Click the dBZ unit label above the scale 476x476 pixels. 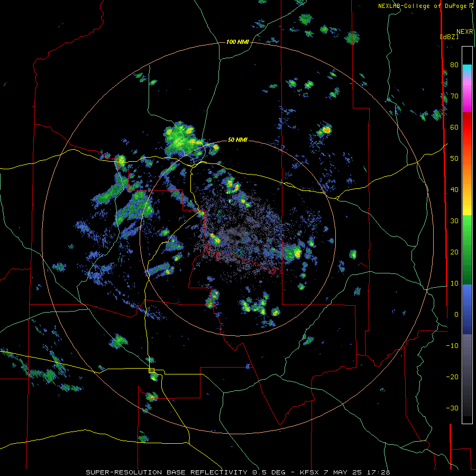point(449,36)
